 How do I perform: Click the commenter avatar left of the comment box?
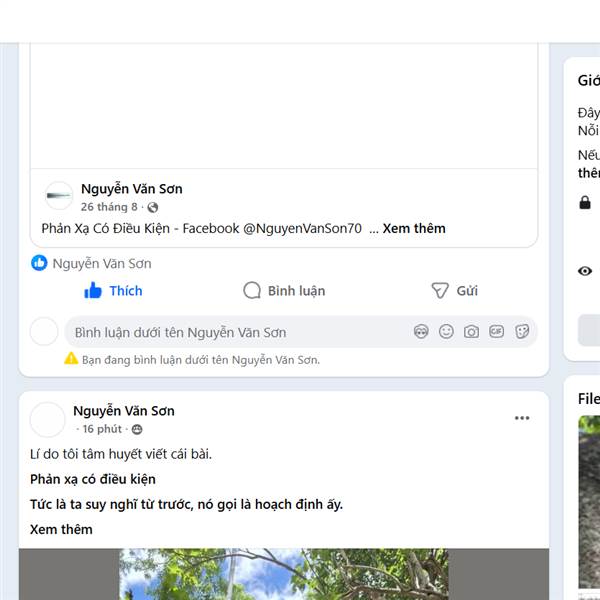(x=44, y=331)
